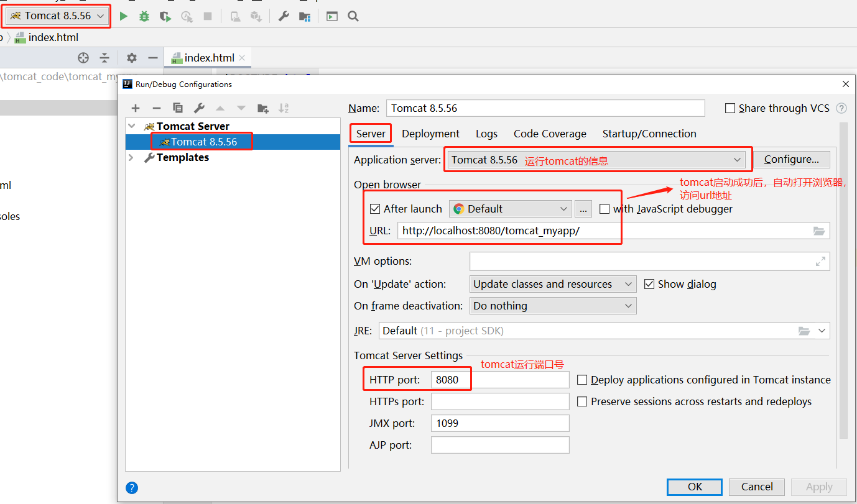
Task: Click the HTTP port field
Action: click(500, 380)
